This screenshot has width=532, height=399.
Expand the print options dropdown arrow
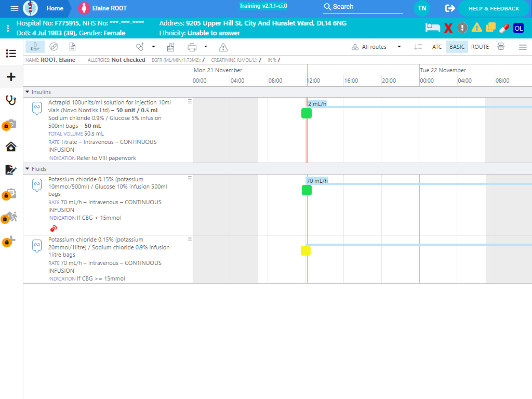206,47
